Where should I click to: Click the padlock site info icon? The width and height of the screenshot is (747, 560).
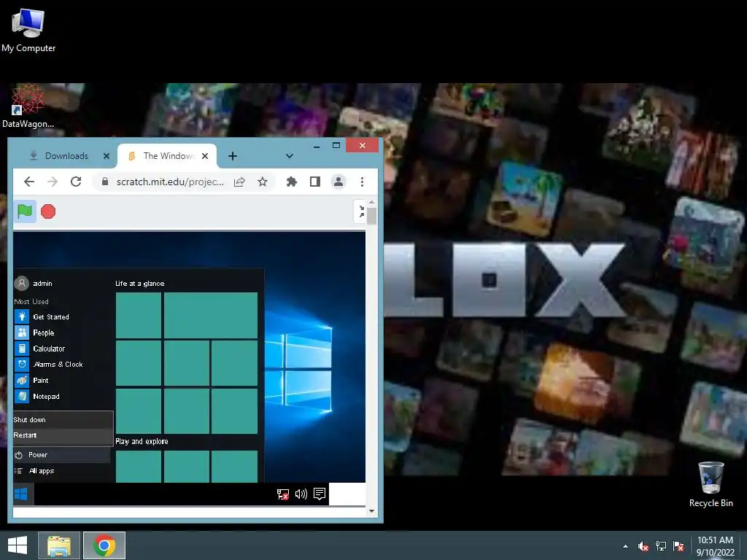tap(105, 182)
